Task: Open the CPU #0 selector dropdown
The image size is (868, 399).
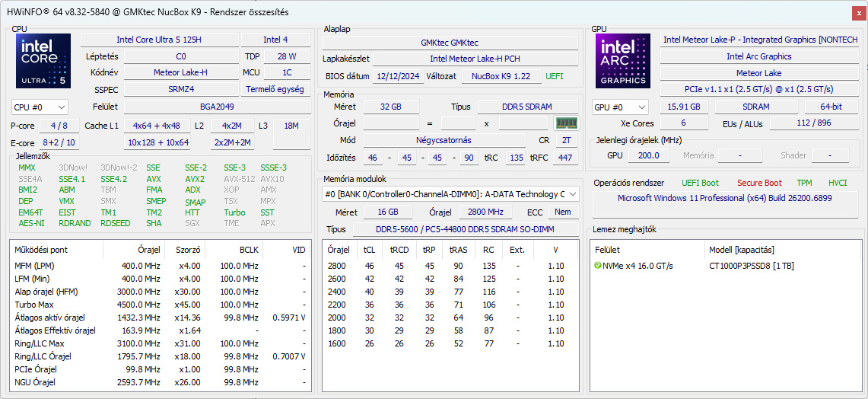Action: click(40, 107)
